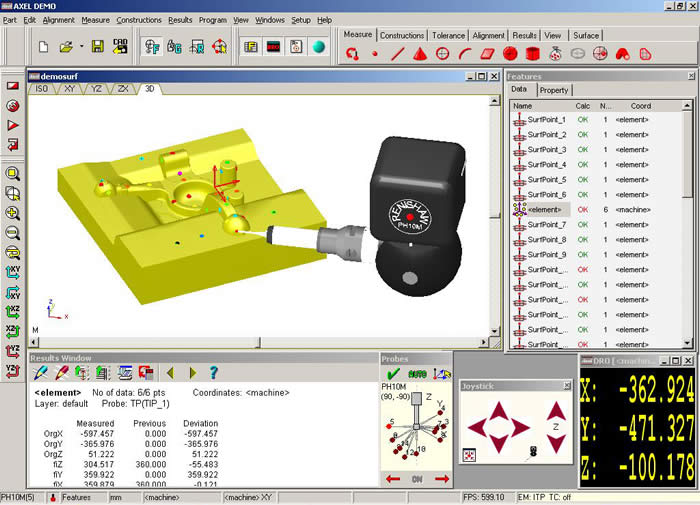Click the Results Window help question mark

point(214,372)
